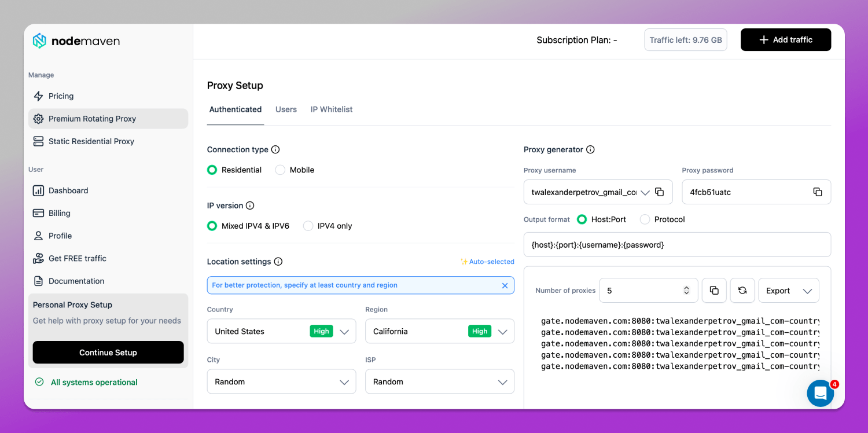This screenshot has height=433, width=868.
Task: Click the Continue Setup button
Action: [x=108, y=352]
